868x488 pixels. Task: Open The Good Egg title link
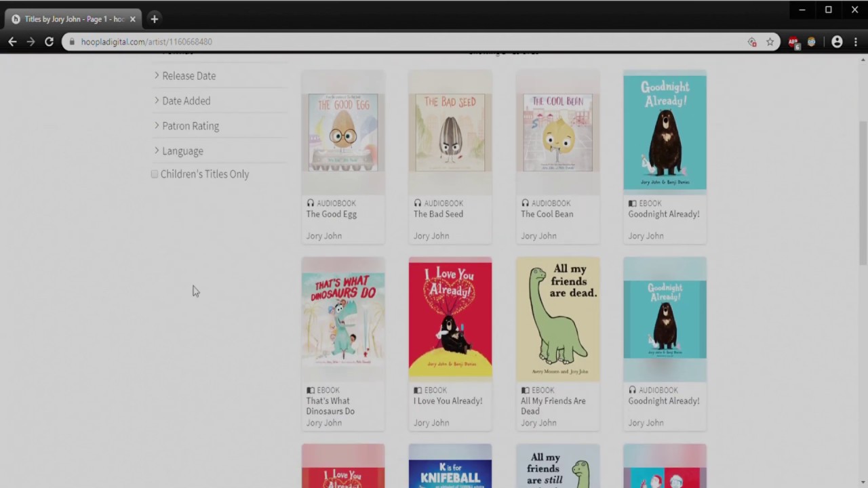pyautogui.click(x=332, y=214)
